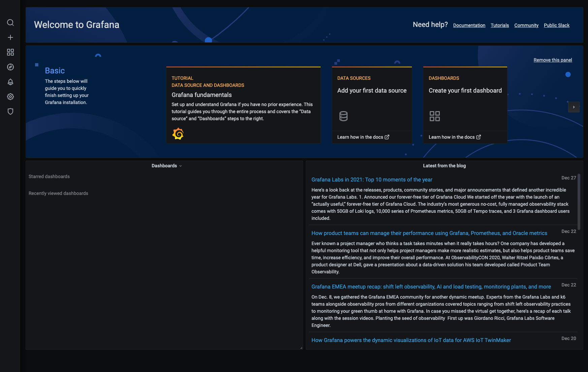This screenshot has height=372, width=588.
Task: Click Create your first dashboard
Action: [465, 91]
